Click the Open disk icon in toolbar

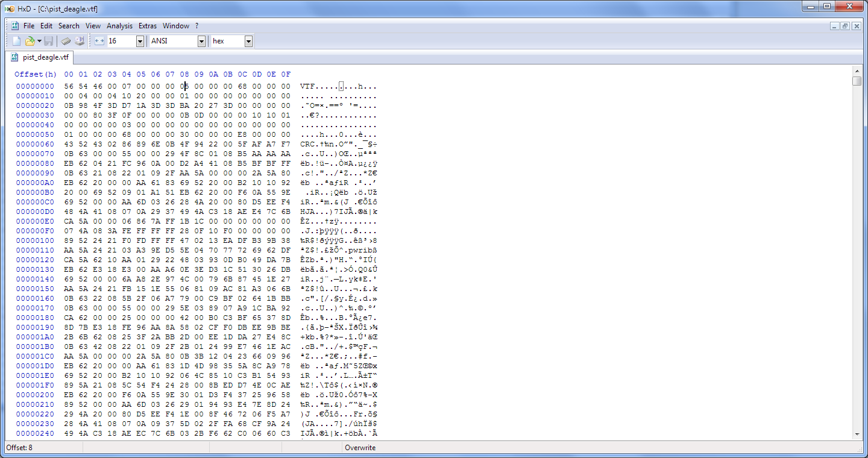point(80,41)
